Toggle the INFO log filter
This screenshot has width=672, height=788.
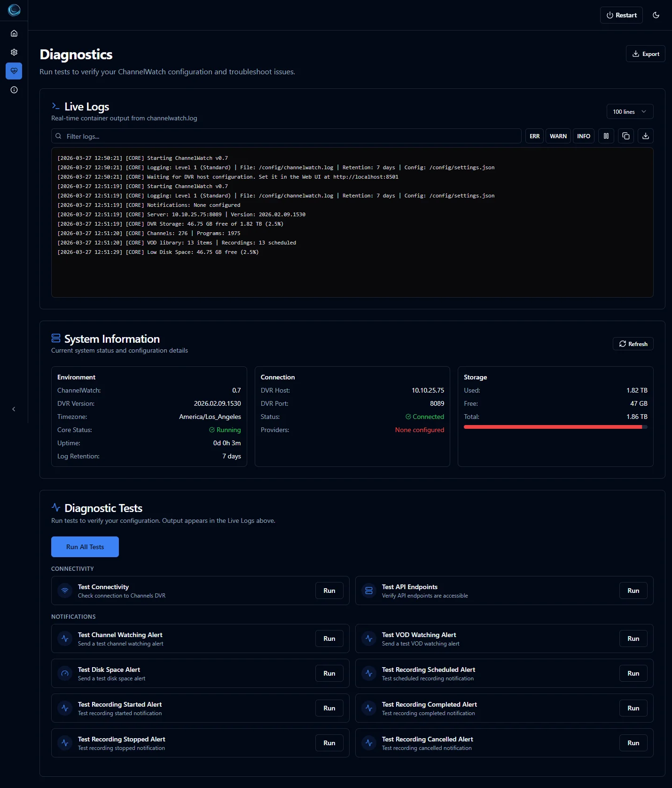click(x=584, y=136)
